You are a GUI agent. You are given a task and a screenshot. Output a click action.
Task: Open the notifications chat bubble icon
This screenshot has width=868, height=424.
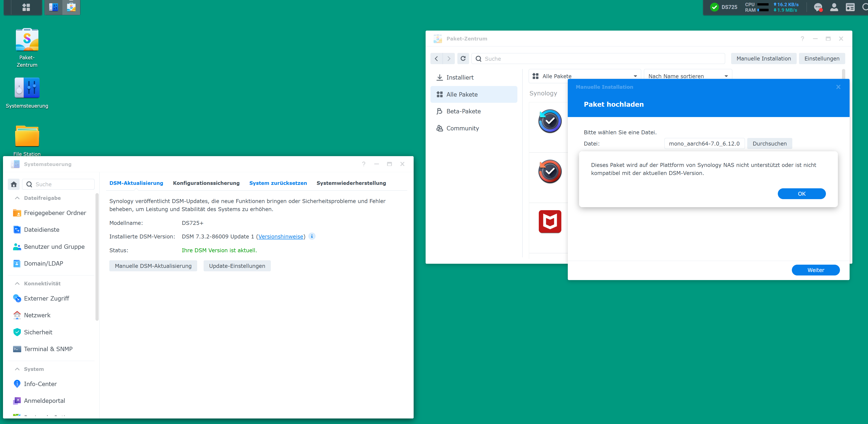pos(818,7)
